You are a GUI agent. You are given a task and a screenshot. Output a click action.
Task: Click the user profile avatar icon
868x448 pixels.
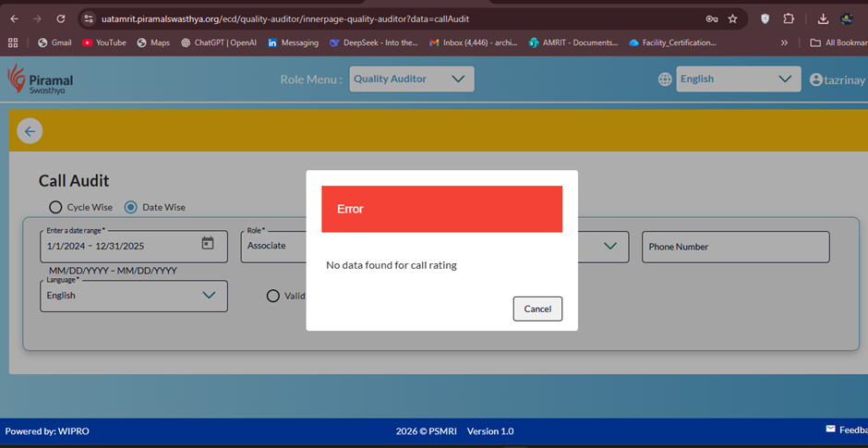816,79
